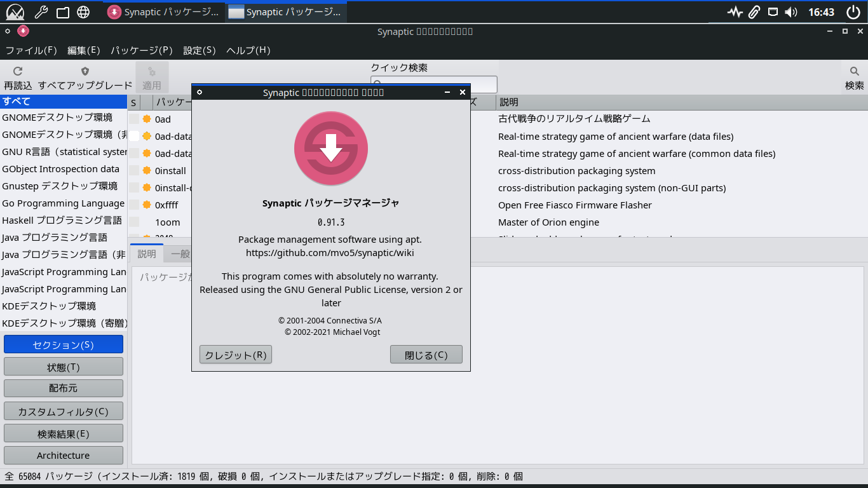Click 'Open Free Fiasco Firmware Flasher' description
The image size is (868, 488).
coord(575,205)
